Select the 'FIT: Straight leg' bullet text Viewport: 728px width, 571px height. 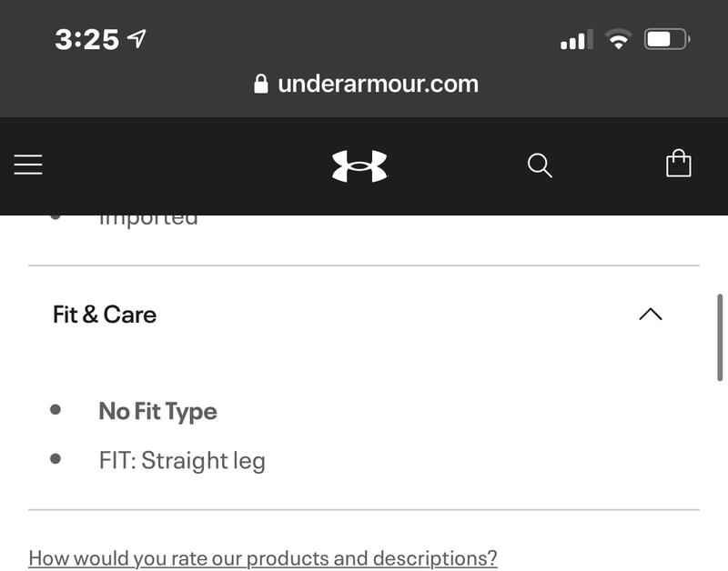click(181, 460)
